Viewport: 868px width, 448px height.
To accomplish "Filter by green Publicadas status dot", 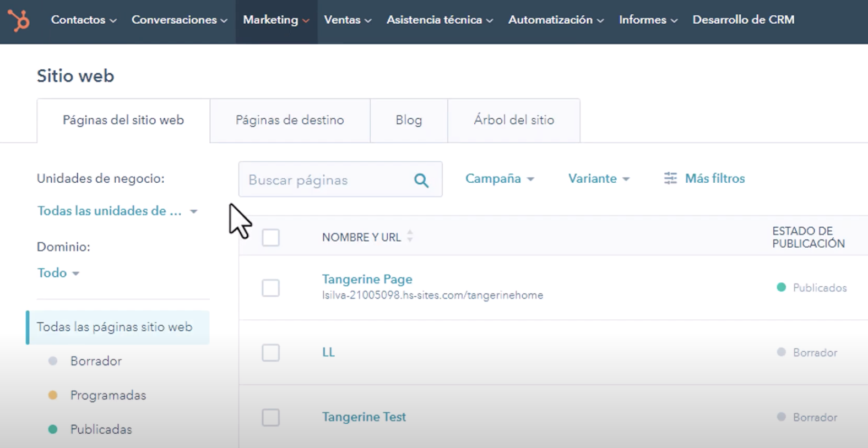I will pyautogui.click(x=53, y=429).
